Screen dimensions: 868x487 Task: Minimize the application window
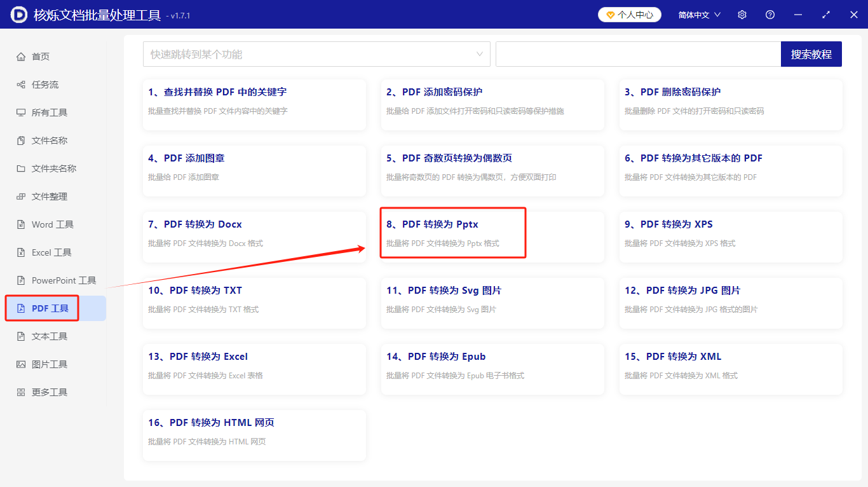[x=798, y=15]
